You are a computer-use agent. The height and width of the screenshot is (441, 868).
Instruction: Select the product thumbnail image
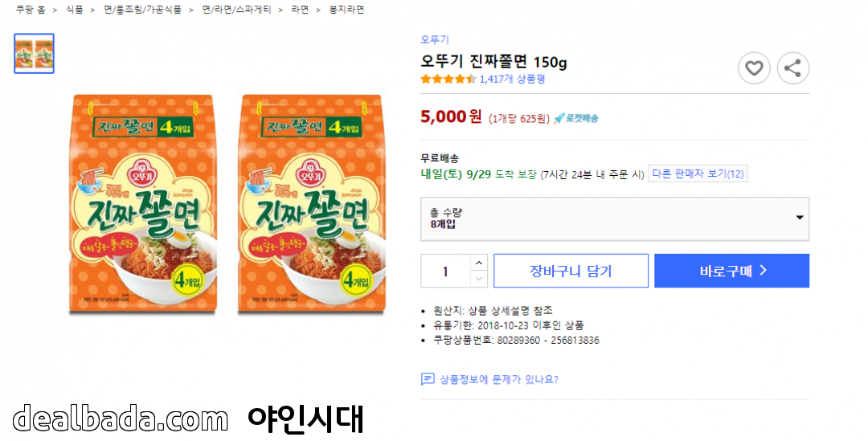(34, 54)
